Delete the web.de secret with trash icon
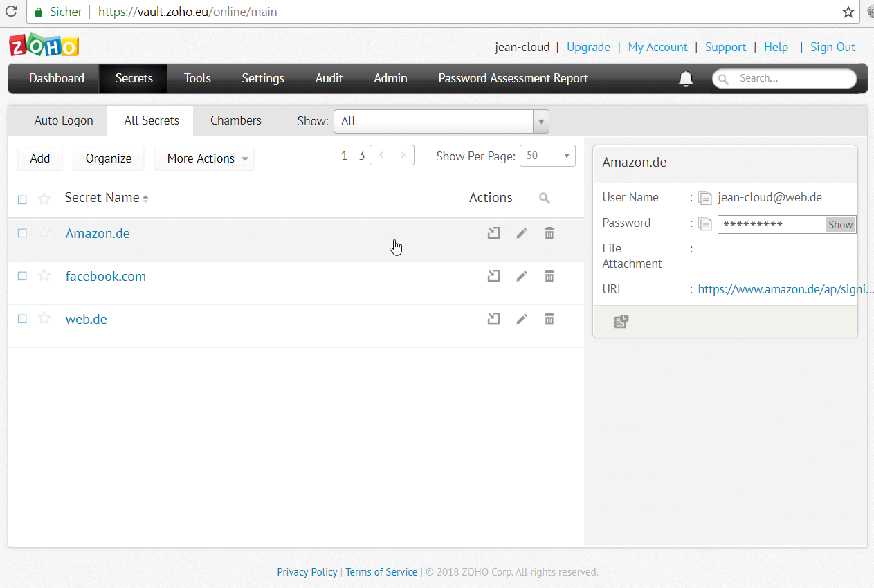 tap(549, 319)
